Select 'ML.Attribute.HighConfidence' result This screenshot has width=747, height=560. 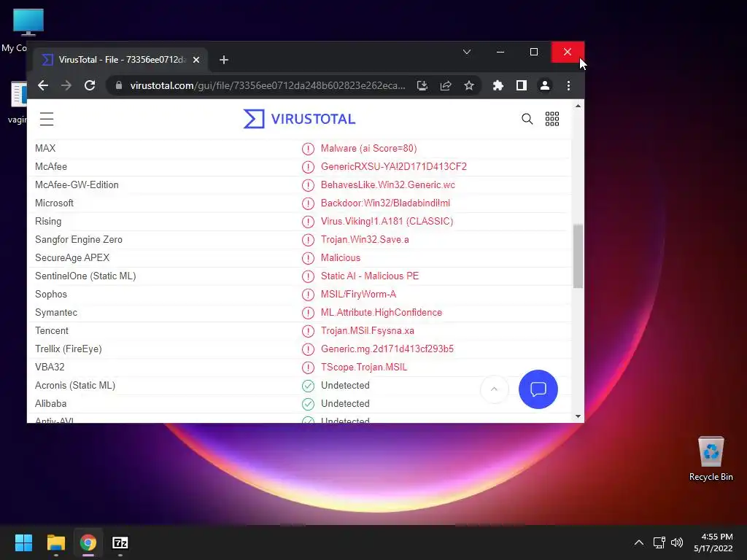(381, 312)
